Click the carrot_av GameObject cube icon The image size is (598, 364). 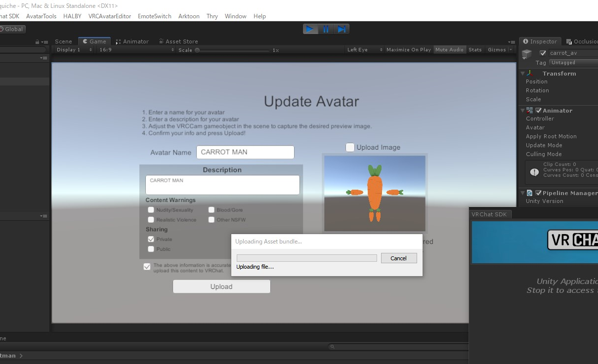(x=527, y=53)
